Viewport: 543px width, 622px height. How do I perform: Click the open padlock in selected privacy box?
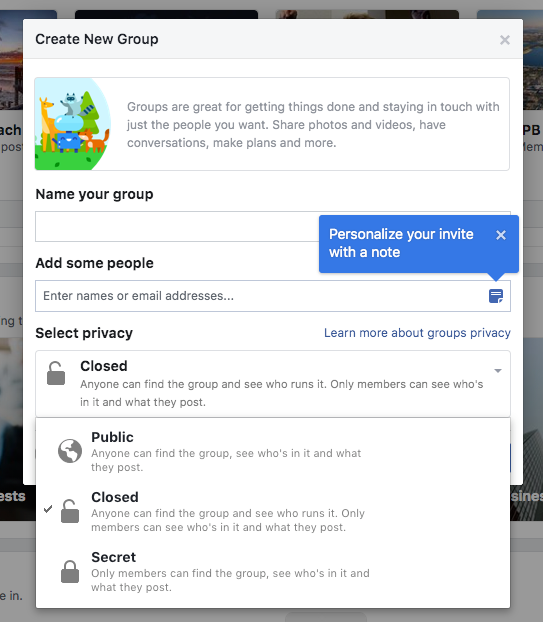(x=56, y=373)
